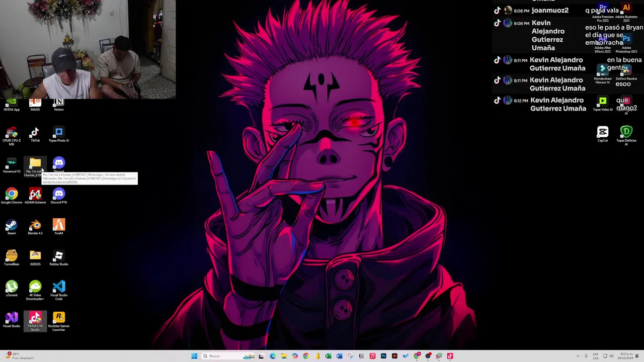Viewport: 644px width, 362px height.
Task: Select the purple Visual Studio desktop icon
Action: click(x=12, y=320)
